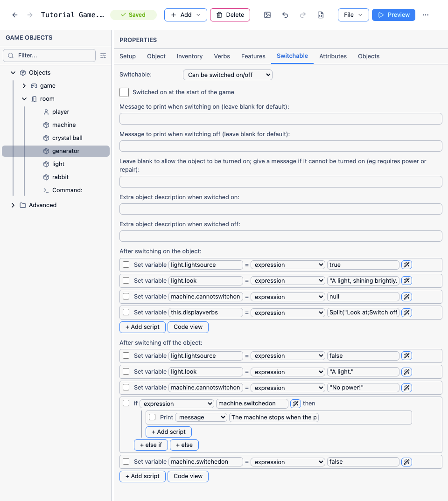The width and height of the screenshot is (448, 501).
Task: Tick checkbox for light.lightsource = true script
Action: 126,264
